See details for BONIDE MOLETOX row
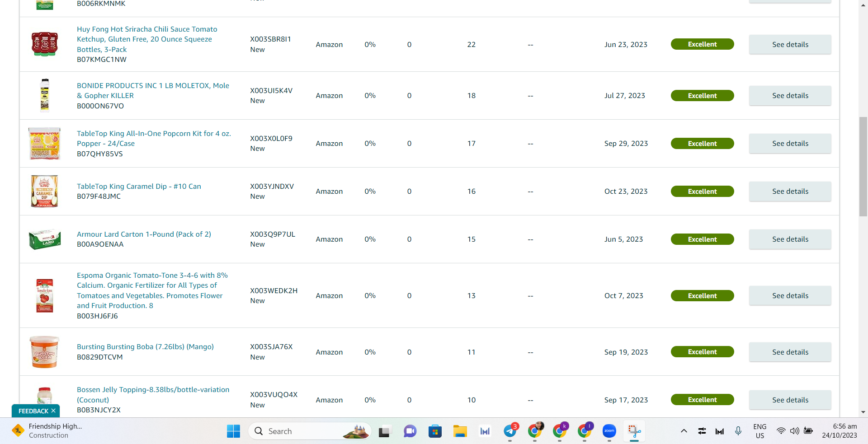This screenshot has height=444, width=868. pos(790,95)
